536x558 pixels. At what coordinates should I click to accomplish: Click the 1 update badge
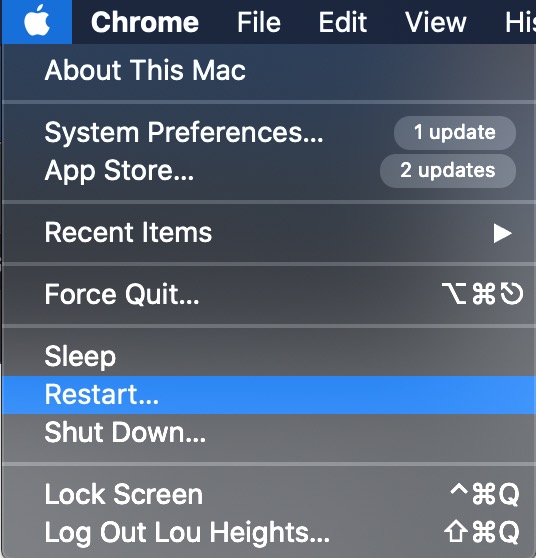click(x=454, y=132)
